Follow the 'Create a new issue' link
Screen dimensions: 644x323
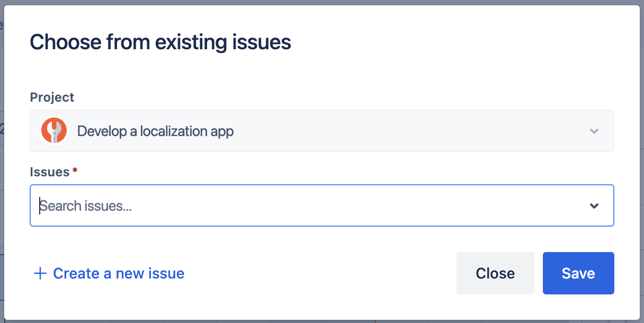pyautogui.click(x=119, y=273)
